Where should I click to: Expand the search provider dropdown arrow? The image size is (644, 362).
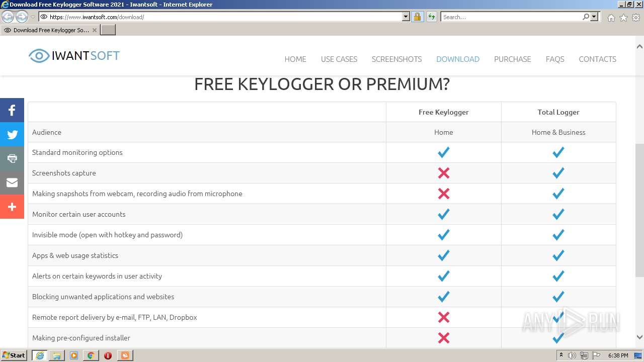tap(594, 17)
